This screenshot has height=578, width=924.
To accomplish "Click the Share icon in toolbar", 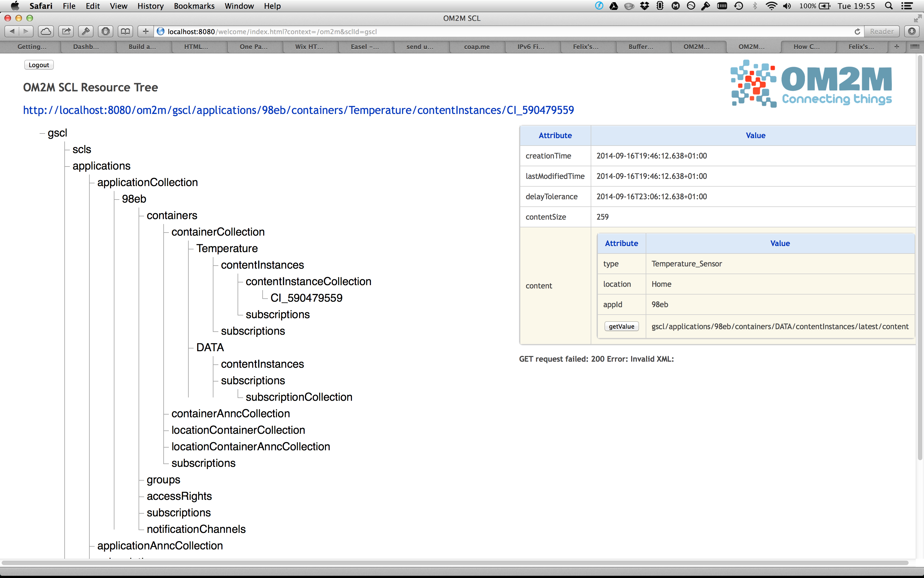I will [66, 31].
